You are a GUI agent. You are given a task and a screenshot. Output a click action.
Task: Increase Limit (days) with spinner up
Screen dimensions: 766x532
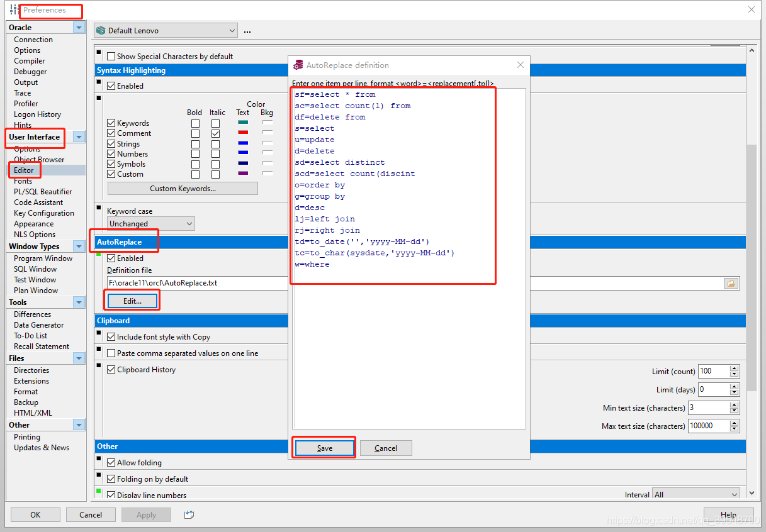(735, 386)
